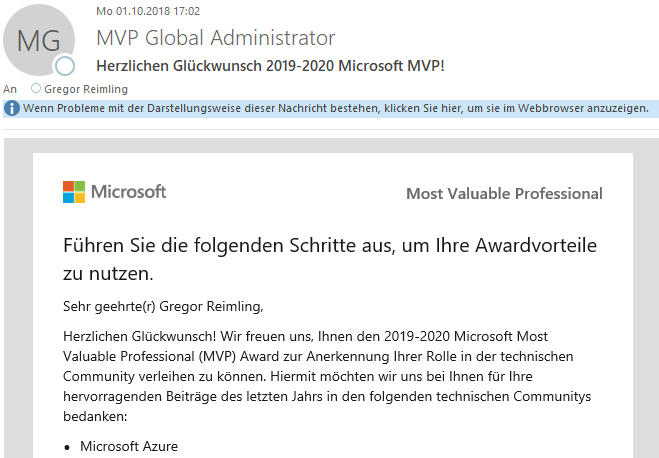
Task: Click Most Valuable Professional header text
Action: point(504,194)
